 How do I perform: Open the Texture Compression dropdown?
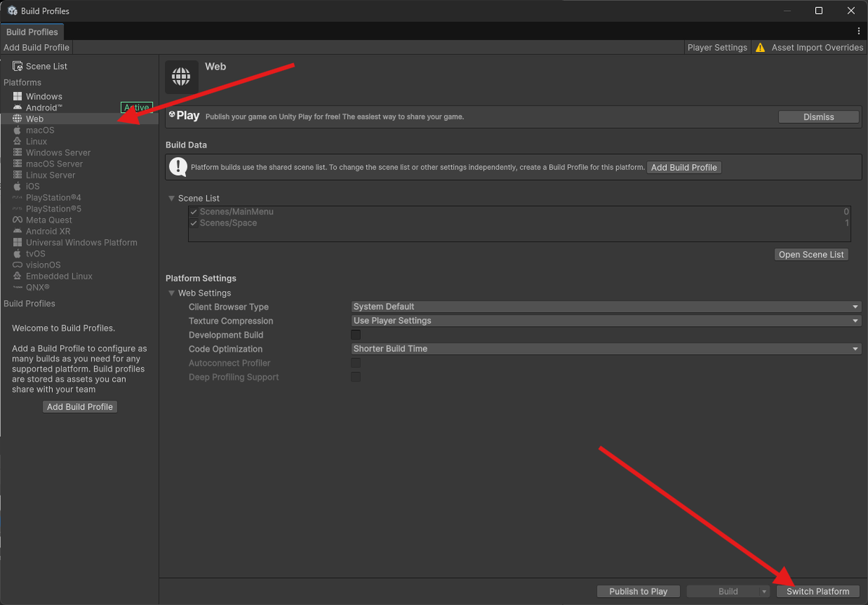(606, 321)
